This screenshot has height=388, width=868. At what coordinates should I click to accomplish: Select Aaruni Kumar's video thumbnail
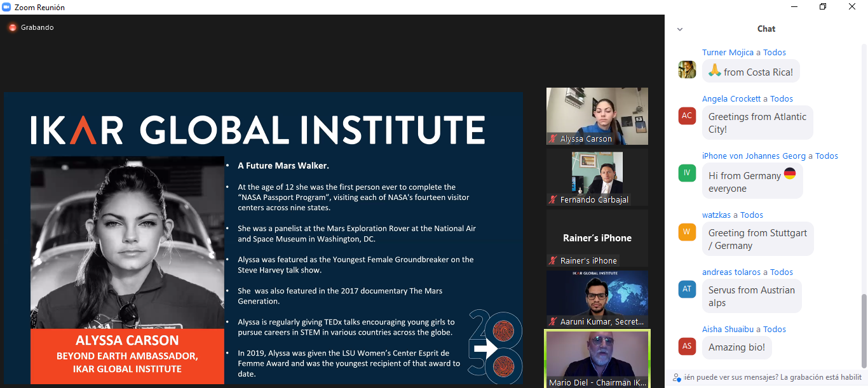click(597, 299)
